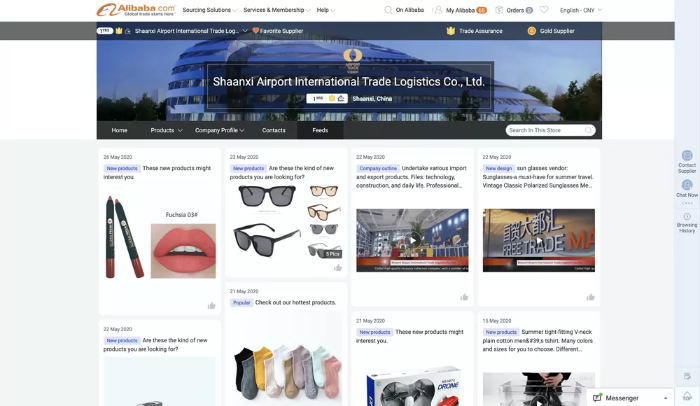
Task: Click the favorites heart icon in header
Action: [544, 9]
